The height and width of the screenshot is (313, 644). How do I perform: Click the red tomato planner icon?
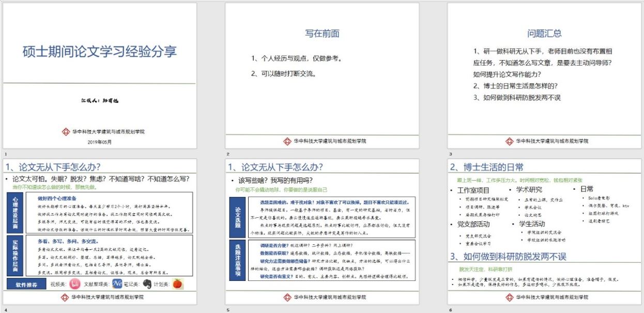[x=177, y=284]
